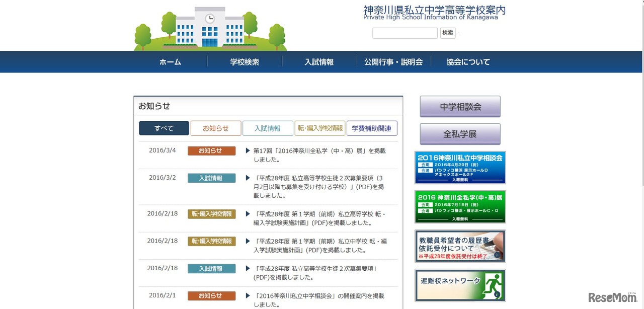Open the 入試情報 navigation menu

318,61
